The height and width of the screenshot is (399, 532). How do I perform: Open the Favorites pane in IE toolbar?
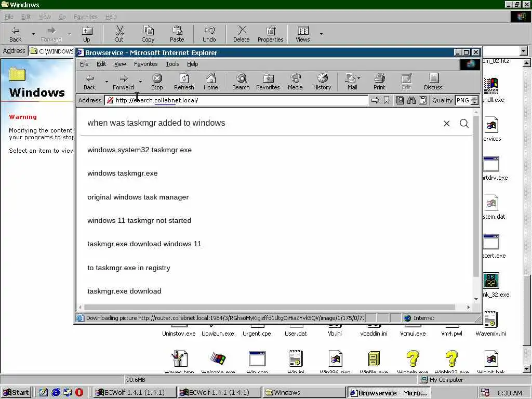pyautogui.click(x=268, y=82)
